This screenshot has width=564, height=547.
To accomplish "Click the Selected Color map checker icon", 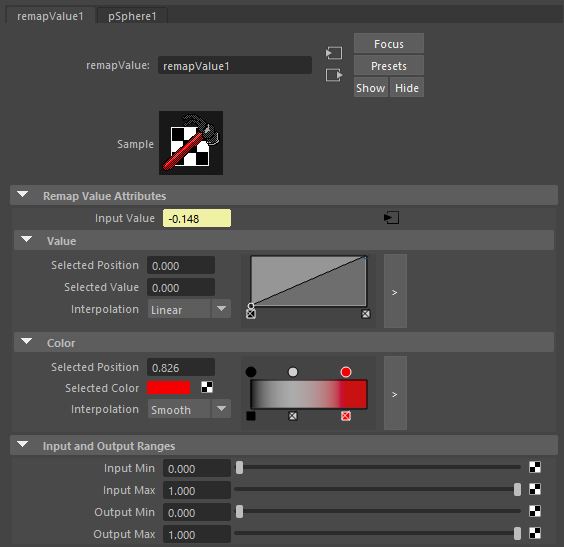I will coord(207,387).
